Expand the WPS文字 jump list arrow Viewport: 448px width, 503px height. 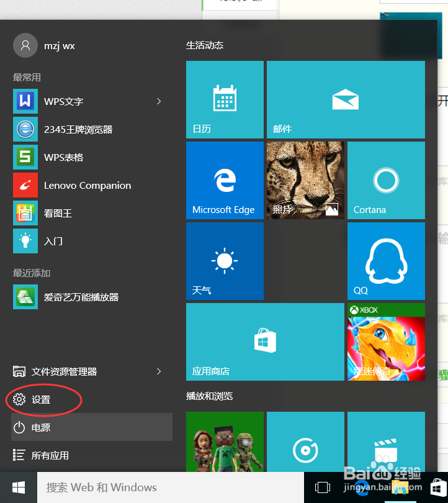(x=159, y=101)
